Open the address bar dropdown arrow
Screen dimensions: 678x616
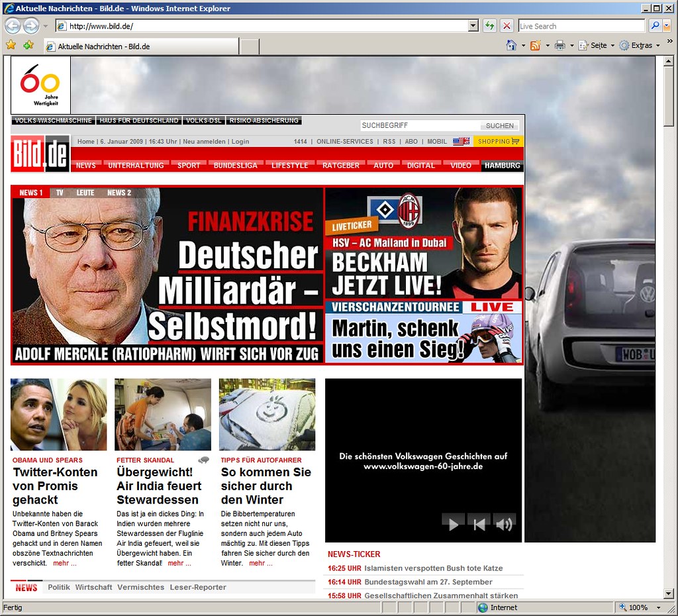pyautogui.click(x=473, y=26)
